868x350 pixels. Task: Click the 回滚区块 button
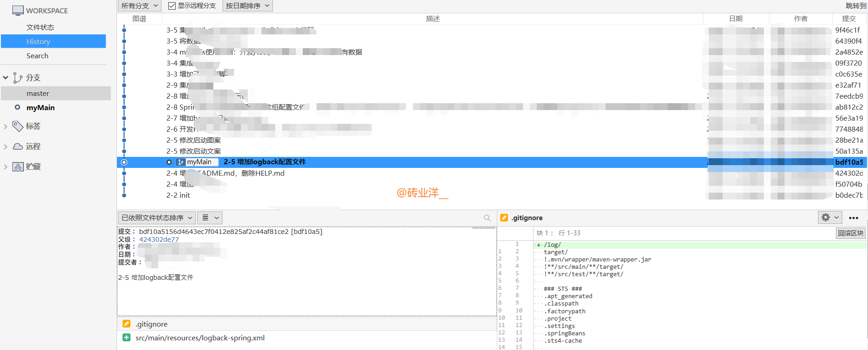coord(851,233)
